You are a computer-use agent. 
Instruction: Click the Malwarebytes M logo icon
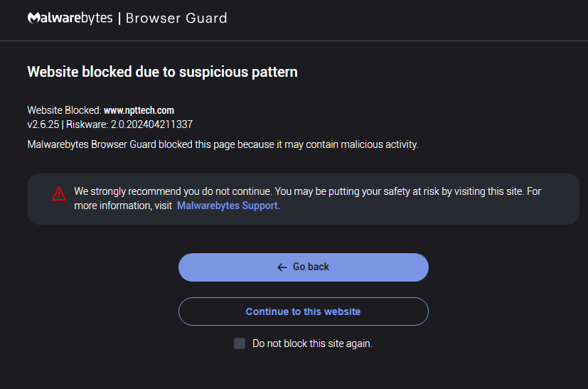click(x=33, y=18)
